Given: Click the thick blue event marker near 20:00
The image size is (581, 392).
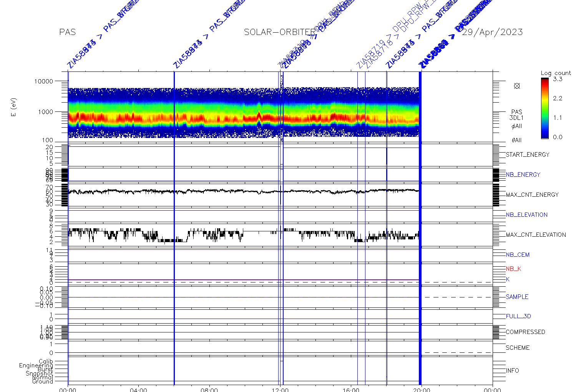Looking at the screenshot, I should coord(420,228).
